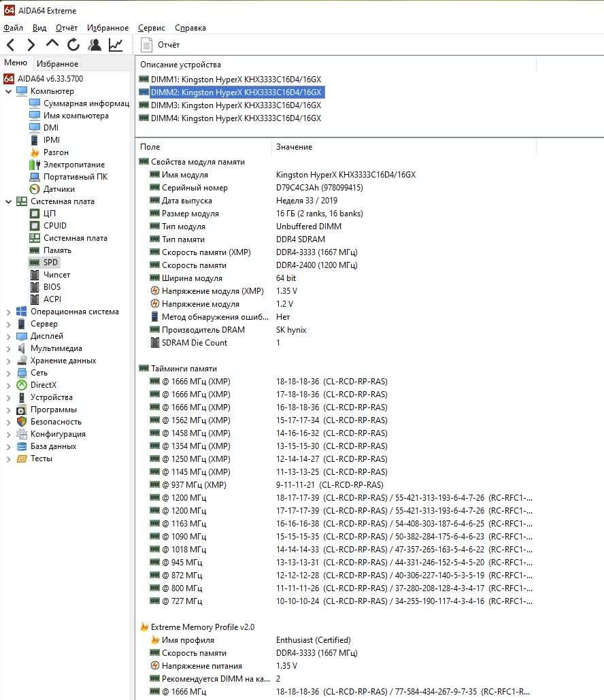
Task: Click the Extreme Memory Profile v2.0 header
Action: tap(197, 627)
